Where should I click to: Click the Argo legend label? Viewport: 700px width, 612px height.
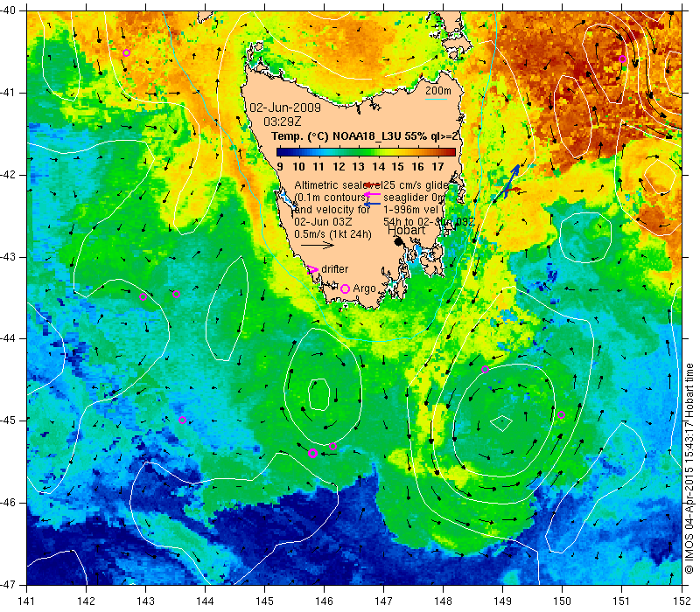(364, 289)
